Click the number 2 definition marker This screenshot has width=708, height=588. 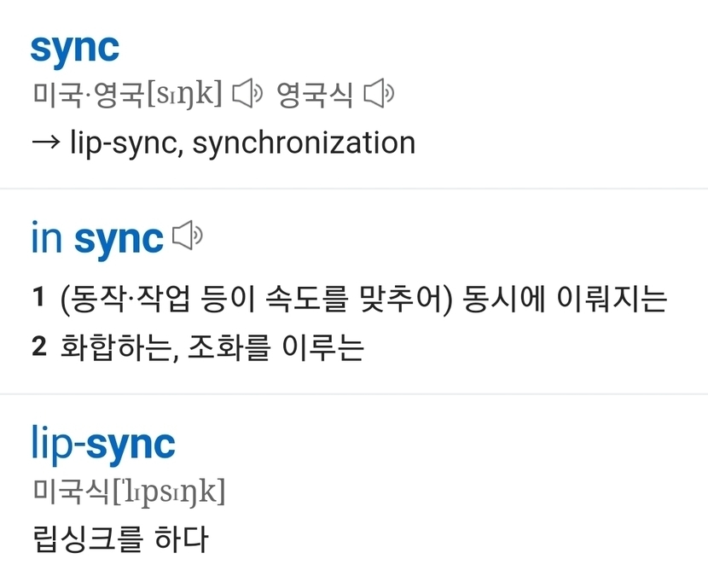click(x=38, y=347)
